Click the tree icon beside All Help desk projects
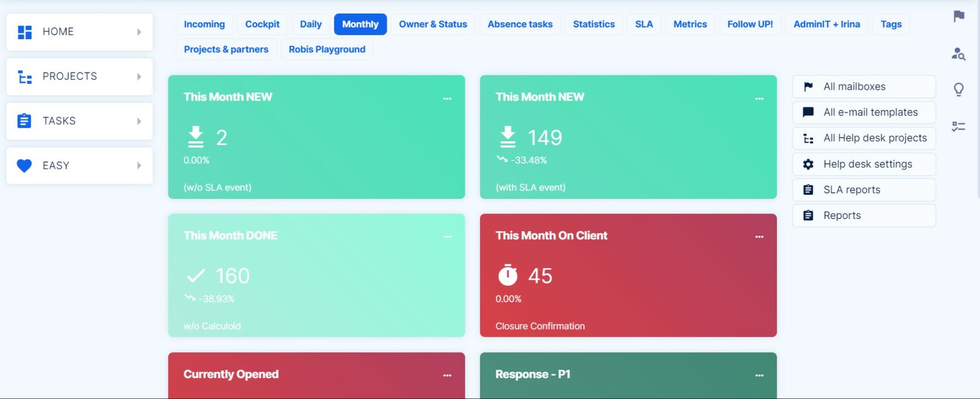Image resolution: width=980 pixels, height=399 pixels. coord(808,138)
